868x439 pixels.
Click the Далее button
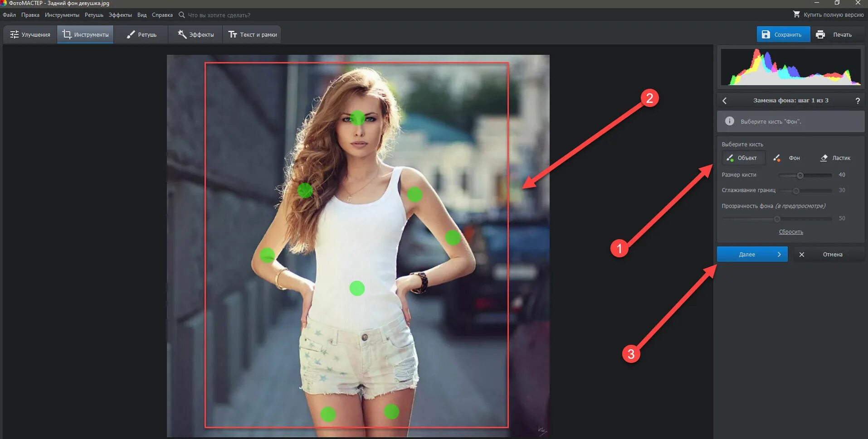click(752, 254)
